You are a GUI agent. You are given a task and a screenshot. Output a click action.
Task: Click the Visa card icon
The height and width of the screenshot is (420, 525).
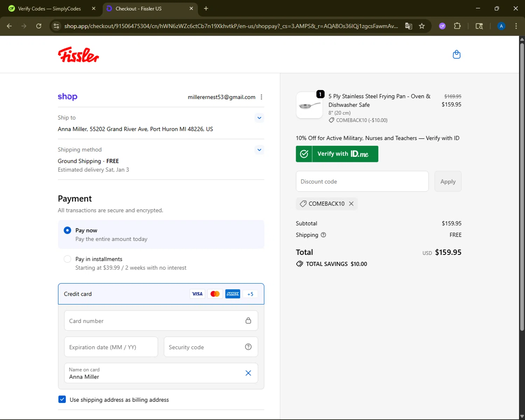(x=197, y=294)
